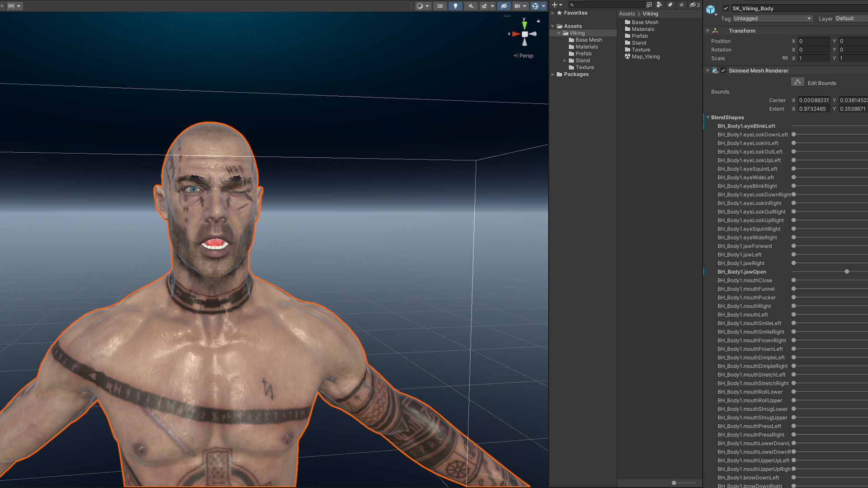Click the jawOpen blendshape slider handle

click(847, 272)
